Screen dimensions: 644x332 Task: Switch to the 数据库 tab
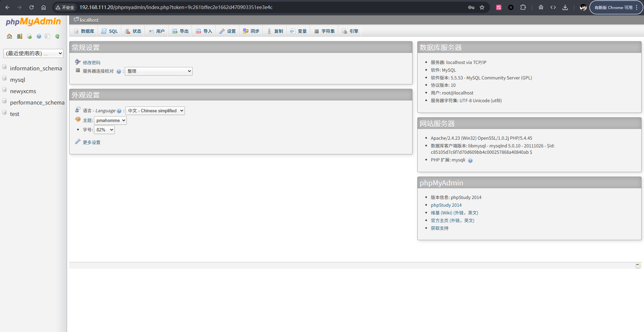(84, 31)
